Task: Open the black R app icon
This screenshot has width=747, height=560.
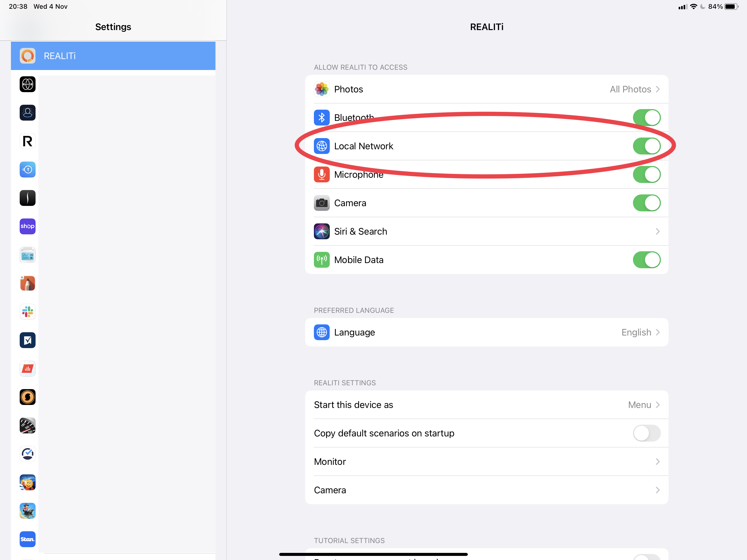Action: pos(27,141)
